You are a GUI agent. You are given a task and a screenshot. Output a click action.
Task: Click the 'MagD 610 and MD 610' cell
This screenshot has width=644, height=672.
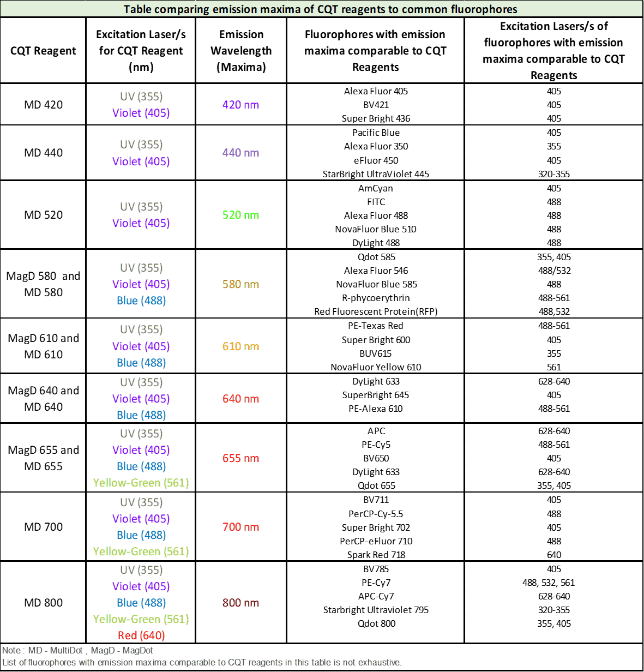[43, 346]
